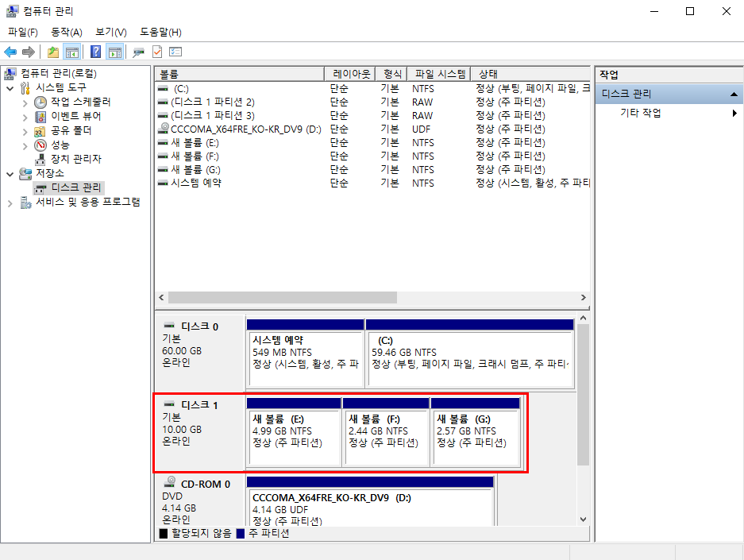Click the disk view scroll-up arrow
This screenshot has height=560, width=744.
583,318
